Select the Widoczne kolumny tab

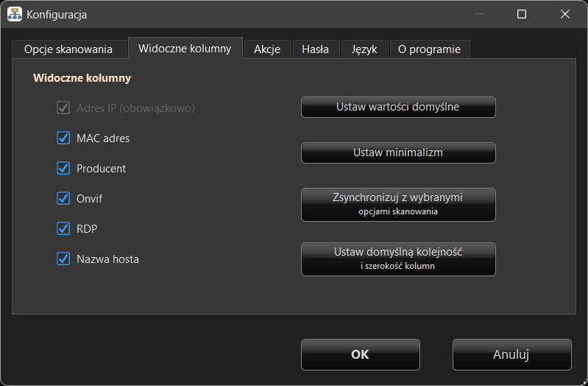tap(185, 49)
